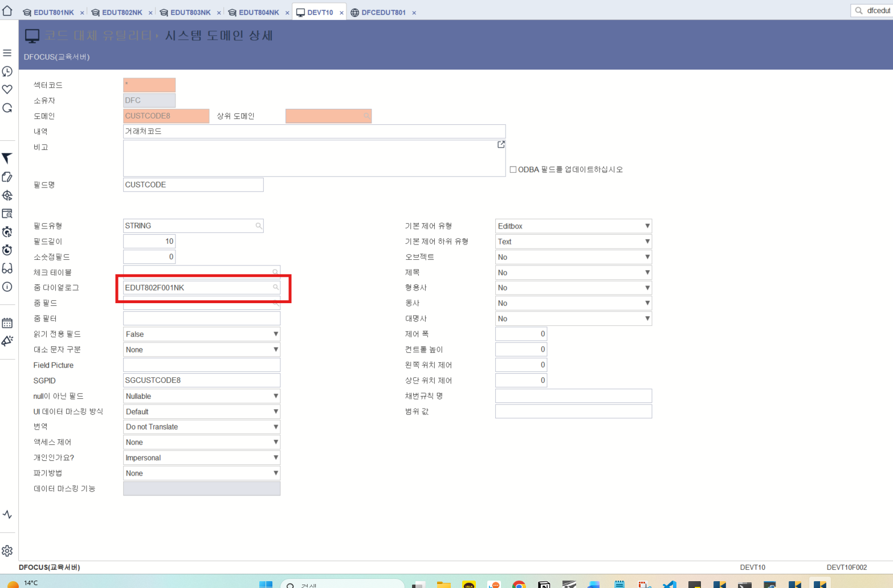Expand the 읽기 전용 필드 dropdown
Image resolution: width=893 pixels, height=588 pixels.
202,334
